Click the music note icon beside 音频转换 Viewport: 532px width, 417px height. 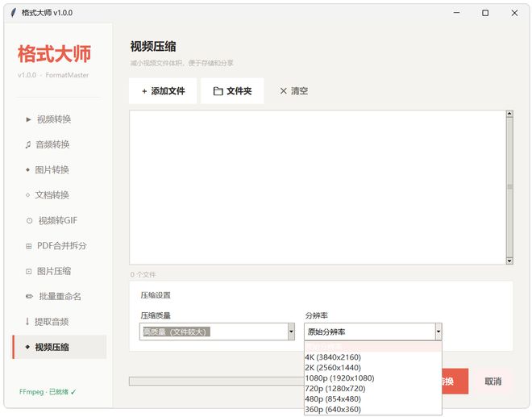pyautogui.click(x=28, y=144)
